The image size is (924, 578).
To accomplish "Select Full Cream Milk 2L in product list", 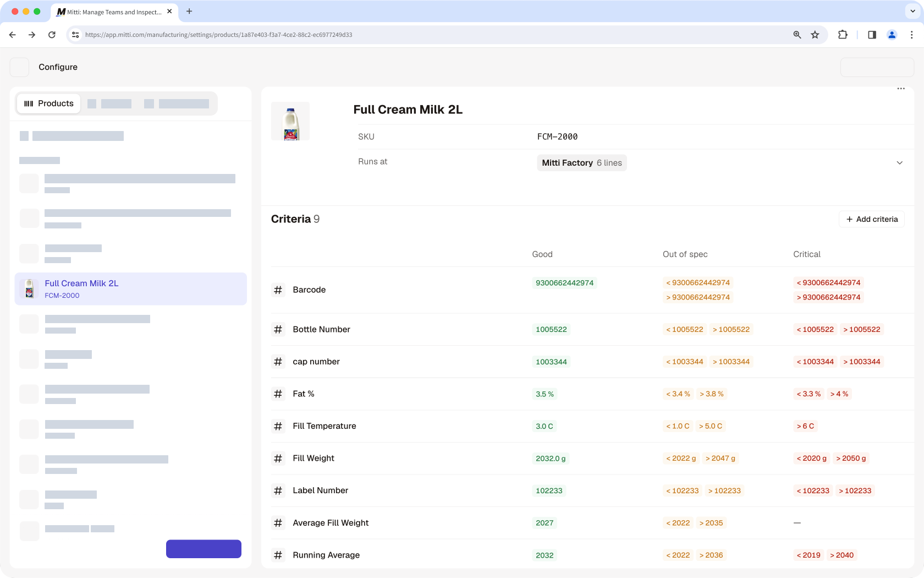I will click(x=131, y=289).
